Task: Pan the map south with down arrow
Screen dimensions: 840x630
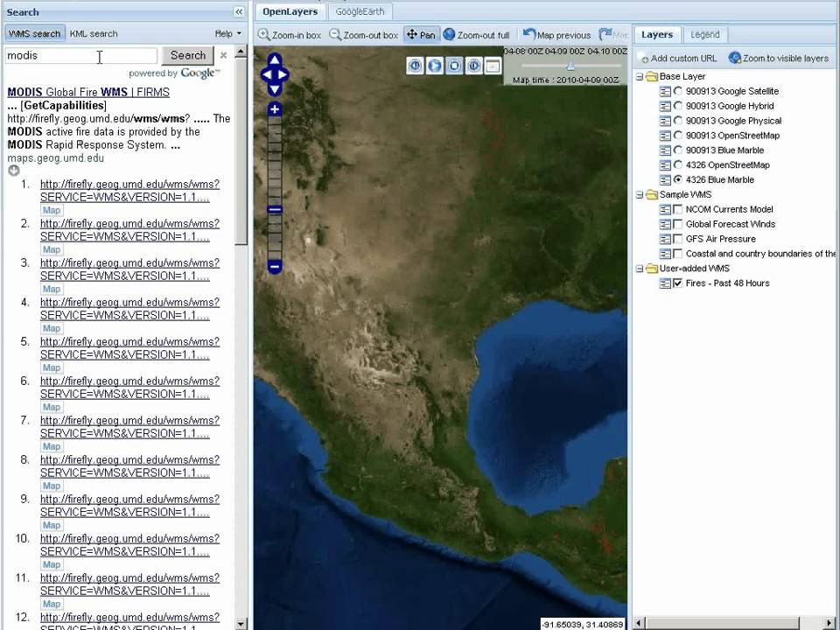Action: (274, 89)
